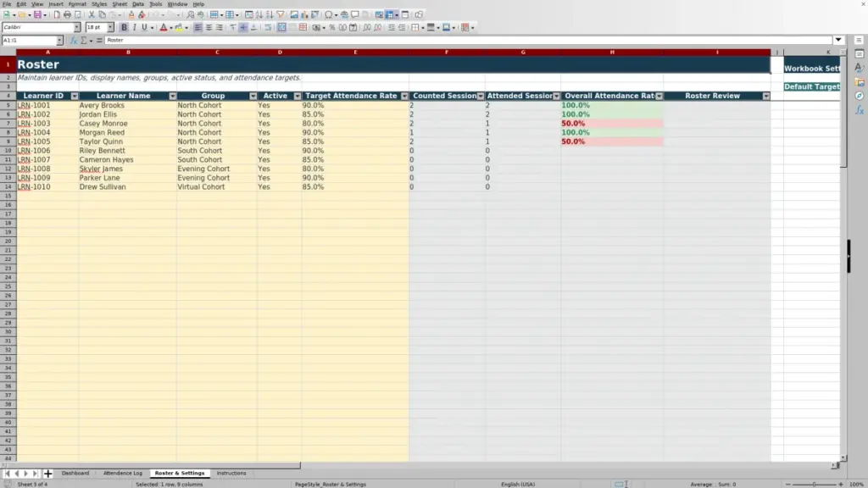
Task: Switch to the Instructions sheet tab
Action: pos(231,473)
